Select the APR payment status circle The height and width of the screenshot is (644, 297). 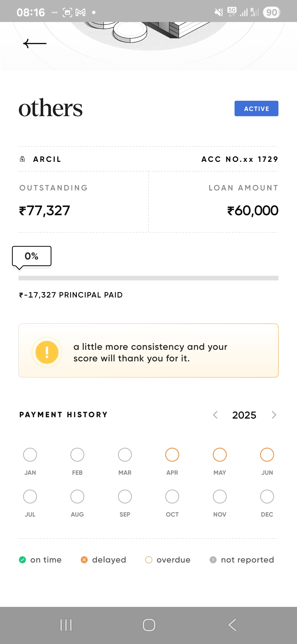(x=172, y=455)
